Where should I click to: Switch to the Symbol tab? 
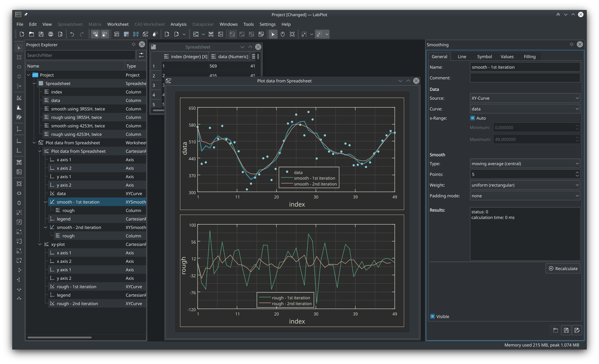click(484, 56)
